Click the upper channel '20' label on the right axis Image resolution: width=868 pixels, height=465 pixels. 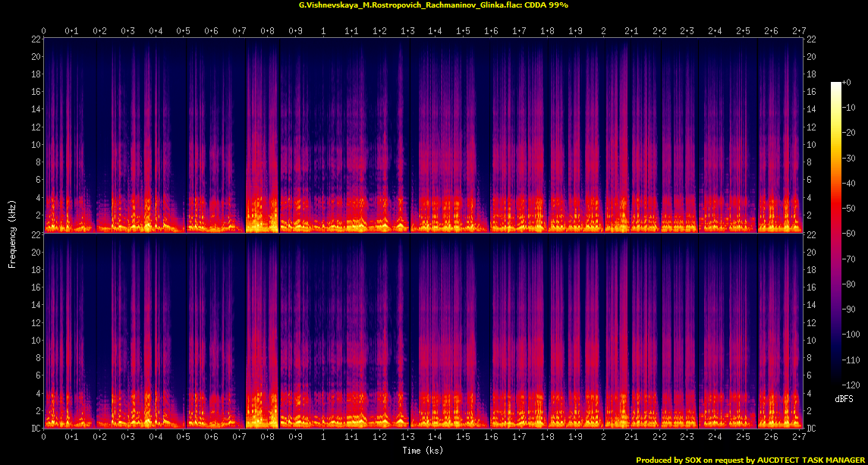pos(812,56)
